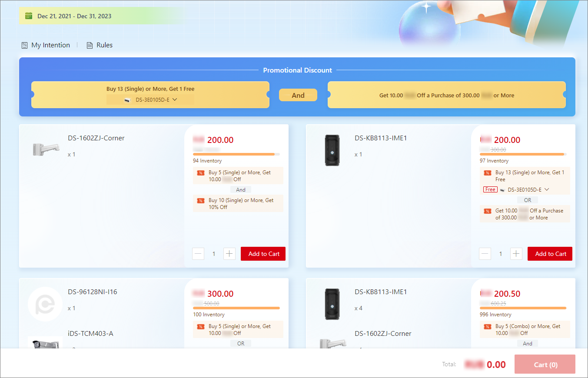Click the "97 Inventory" stock label
The width and height of the screenshot is (588, 378).
494,161
